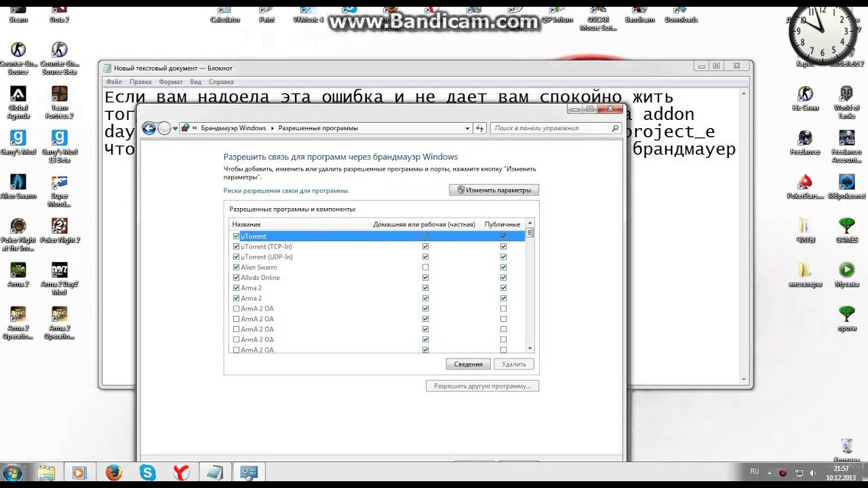Open the ЧИТЫ folder on desktop
This screenshot has width=868, height=488.
[805, 230]
